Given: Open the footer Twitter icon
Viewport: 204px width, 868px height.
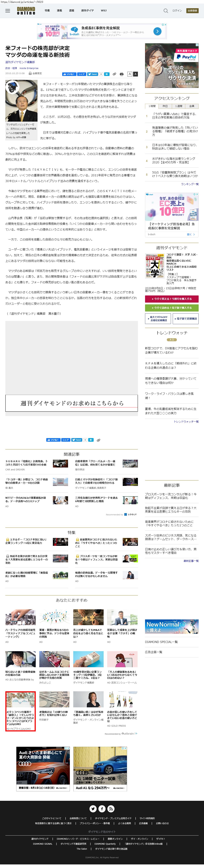Looking at the screenshot, I should (x=93, y=808).
